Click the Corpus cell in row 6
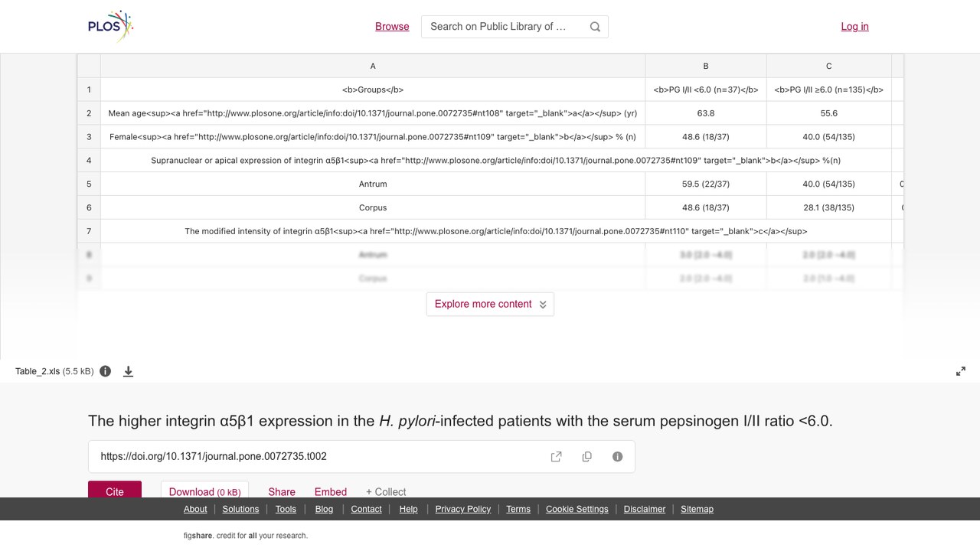 pos(373,207)
